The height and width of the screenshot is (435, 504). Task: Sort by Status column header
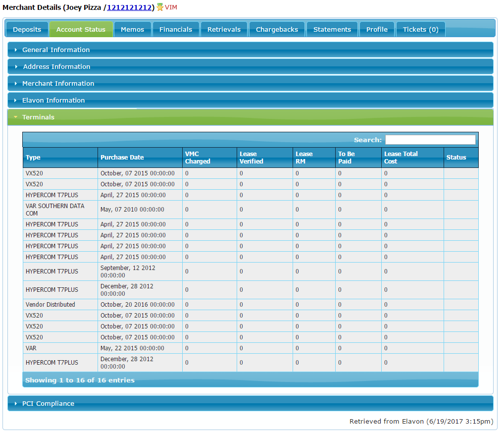(x=461, y=158)
